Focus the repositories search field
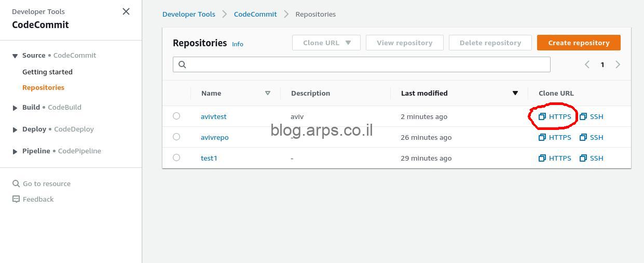 click(x=361, y=64)
